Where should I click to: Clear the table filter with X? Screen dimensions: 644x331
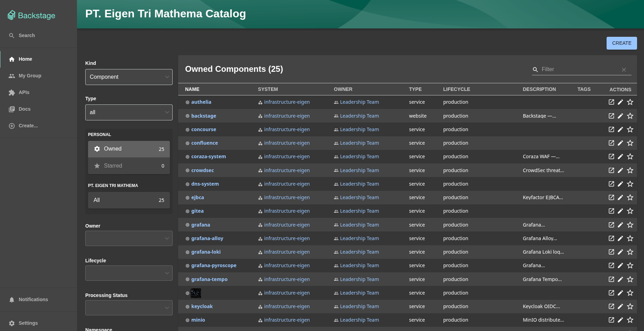point(624,70)
